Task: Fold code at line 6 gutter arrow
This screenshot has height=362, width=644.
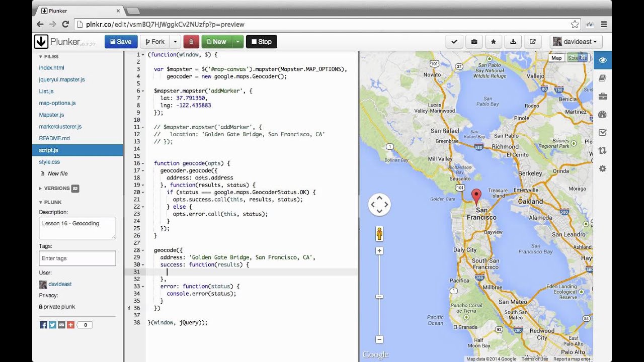Action: [144, 91]
